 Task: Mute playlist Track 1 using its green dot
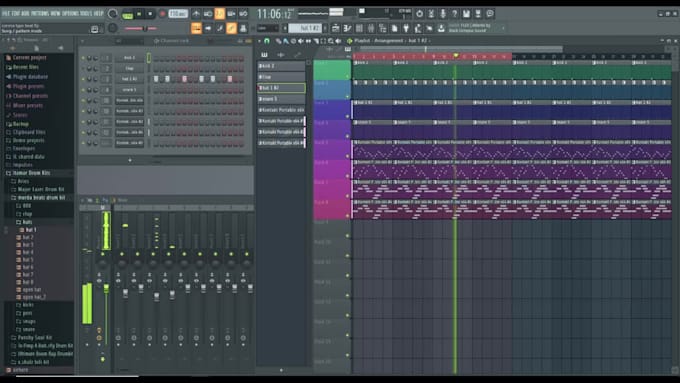(x=347, y=76)
